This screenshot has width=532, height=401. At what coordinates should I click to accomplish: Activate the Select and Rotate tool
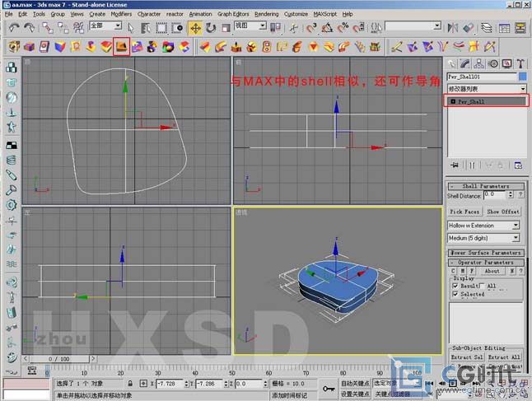[x=211, y=28]
